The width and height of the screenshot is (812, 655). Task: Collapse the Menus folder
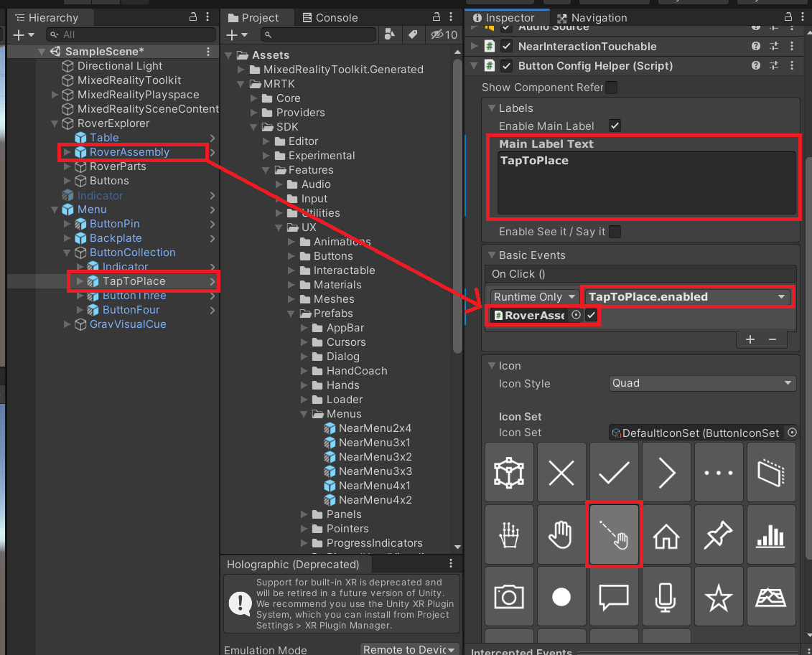[x=304, y=414]
